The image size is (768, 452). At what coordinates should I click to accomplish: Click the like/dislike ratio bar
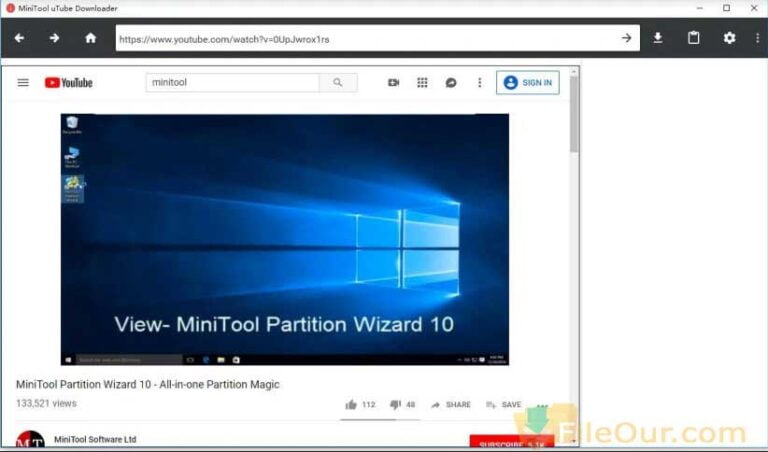pos(380,420)
